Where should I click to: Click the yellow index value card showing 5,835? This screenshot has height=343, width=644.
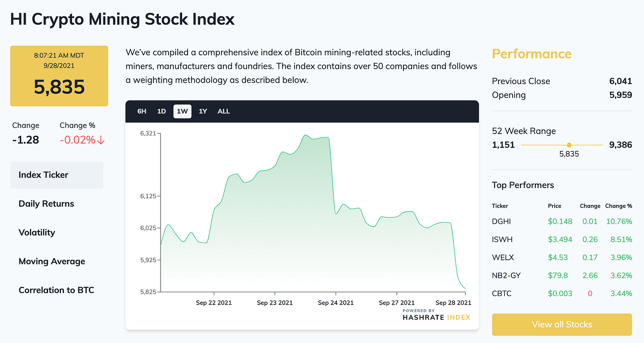(59, 76)
